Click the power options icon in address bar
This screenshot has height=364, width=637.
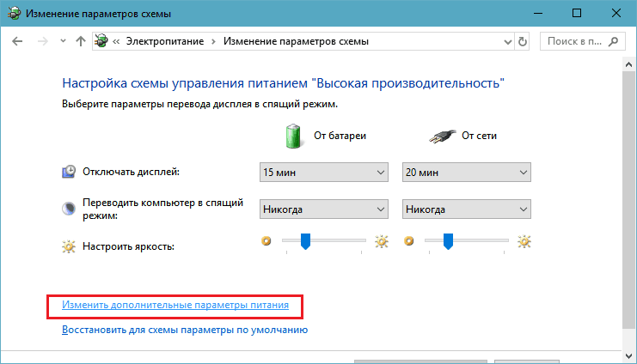[x=102, y=41]
